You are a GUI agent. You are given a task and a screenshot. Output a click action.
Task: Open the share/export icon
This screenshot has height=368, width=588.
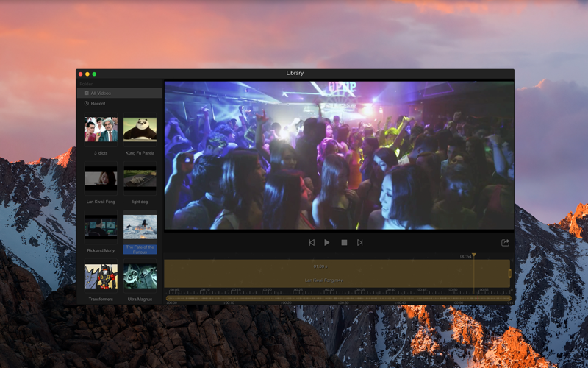click(505, 243)
